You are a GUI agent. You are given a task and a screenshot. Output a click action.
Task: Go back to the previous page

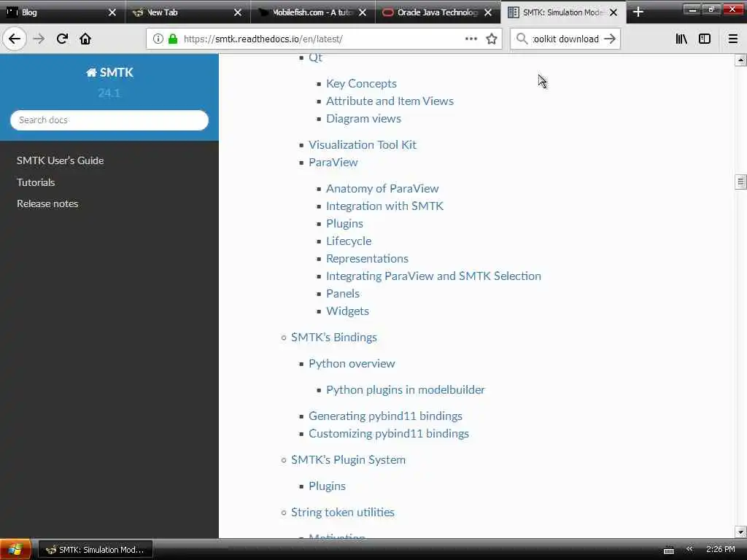click(15, 39)
